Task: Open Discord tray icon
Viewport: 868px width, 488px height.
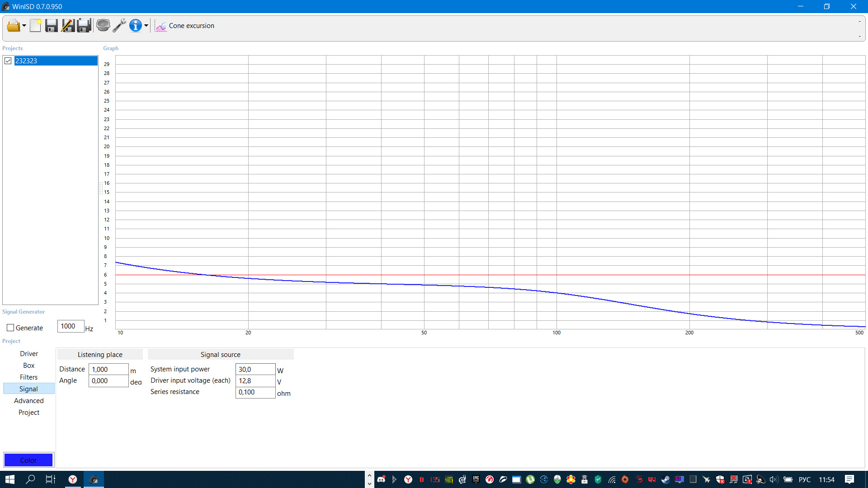Action: tap(381, 479)
